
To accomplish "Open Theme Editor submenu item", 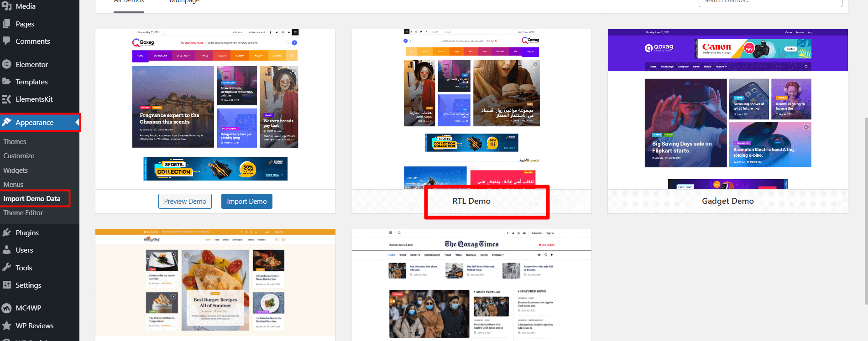I will point(23,213).
